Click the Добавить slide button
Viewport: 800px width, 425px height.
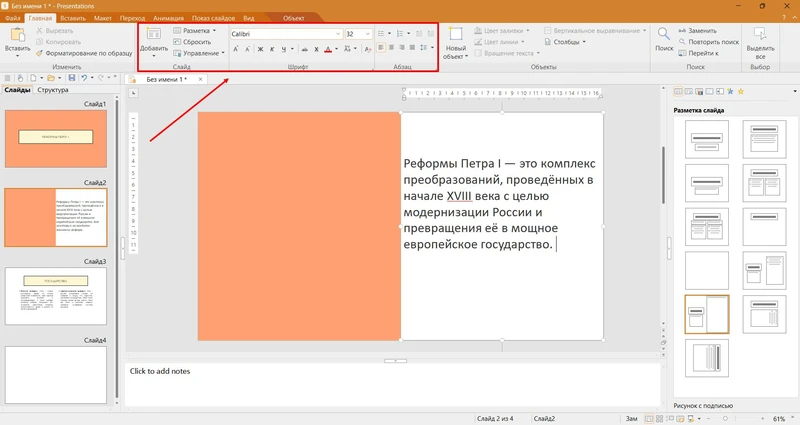click(x=154, y=41)
